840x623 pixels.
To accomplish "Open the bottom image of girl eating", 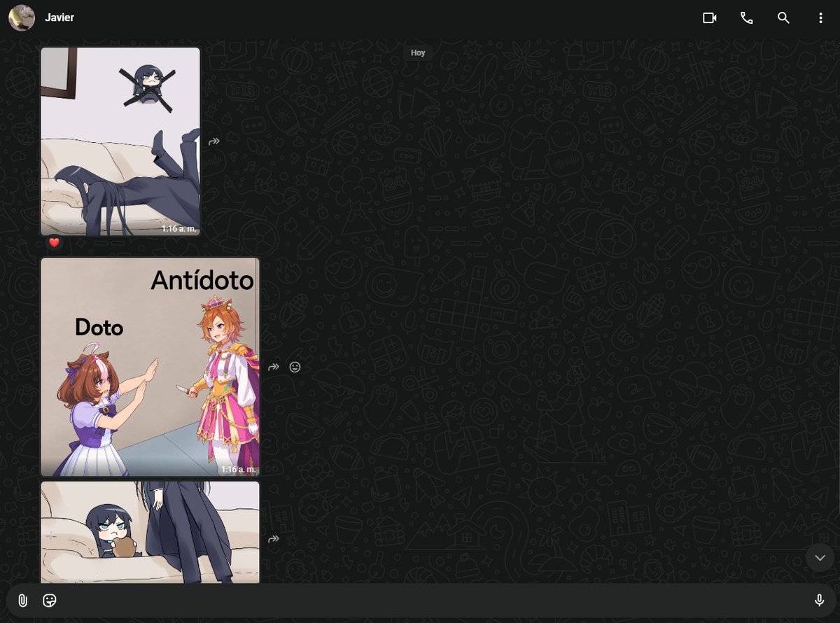I will [150, 532].
